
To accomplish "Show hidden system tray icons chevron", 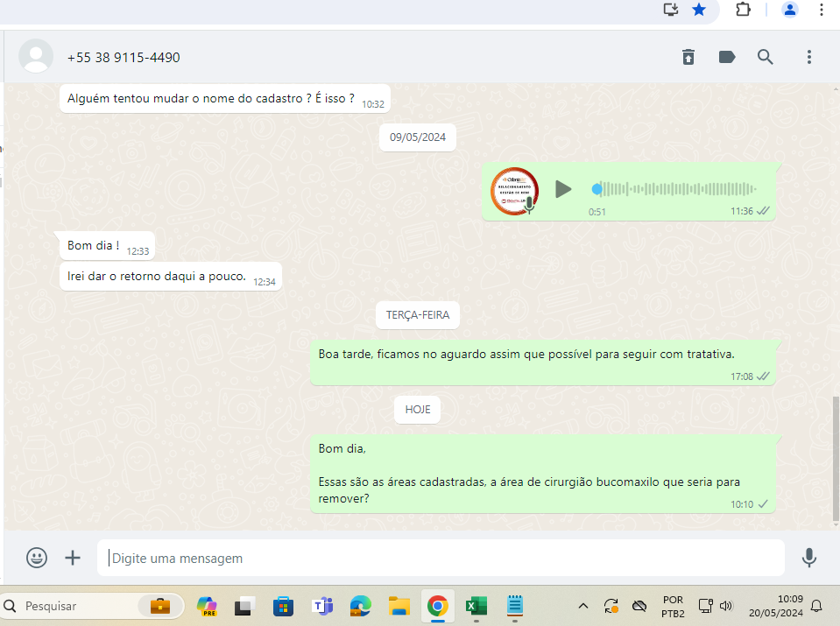I will [582, 606].
